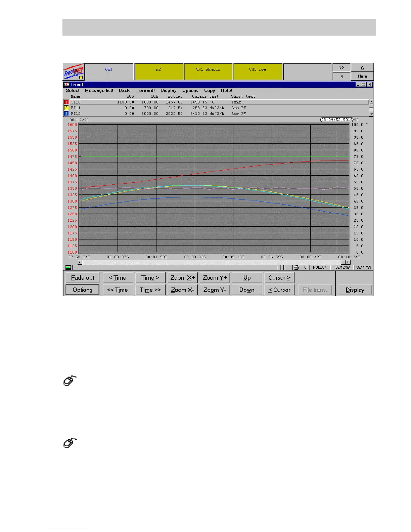Image resolution: width=411 pixels, height=532 pixels.
Task: Click the A button in the top bar
Action: point(362,68)
